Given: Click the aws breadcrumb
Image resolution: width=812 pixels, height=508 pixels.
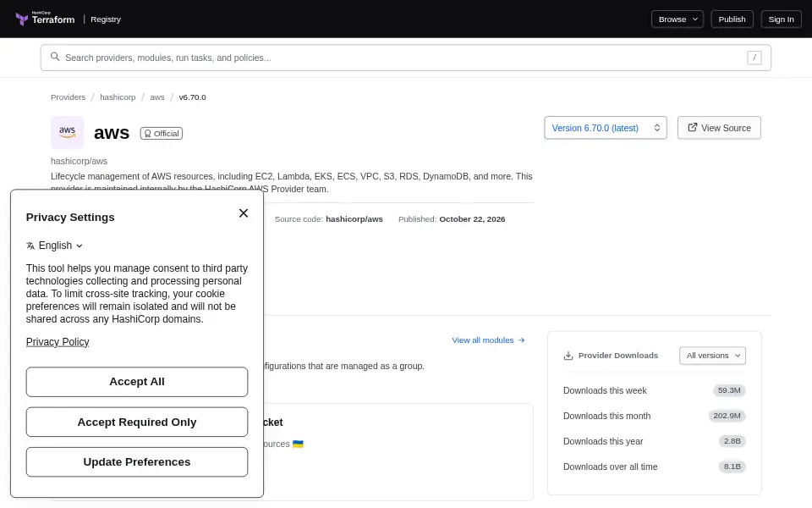Looking at the screenshot, I should pyautogui.click(x=157, y=97).
